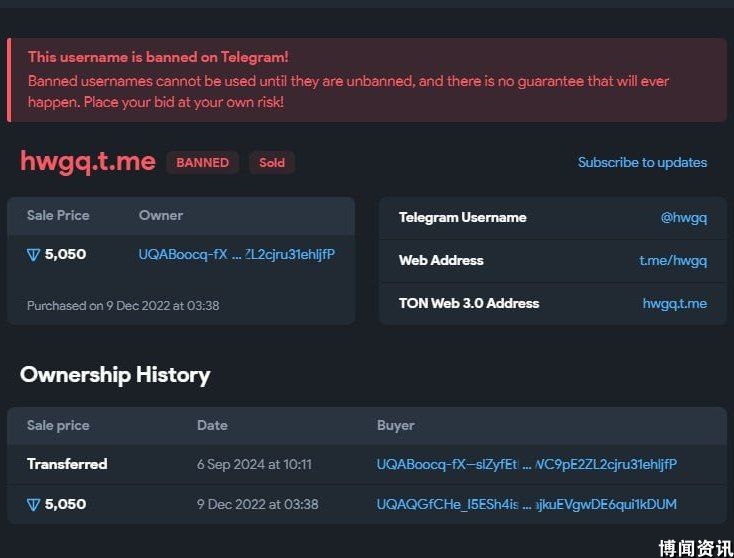Image resolution: width=734 pixels, height=558 pixels.
Task: Click the date '6 Sep 2024 at 10:11'
Action: coord(254,464)
